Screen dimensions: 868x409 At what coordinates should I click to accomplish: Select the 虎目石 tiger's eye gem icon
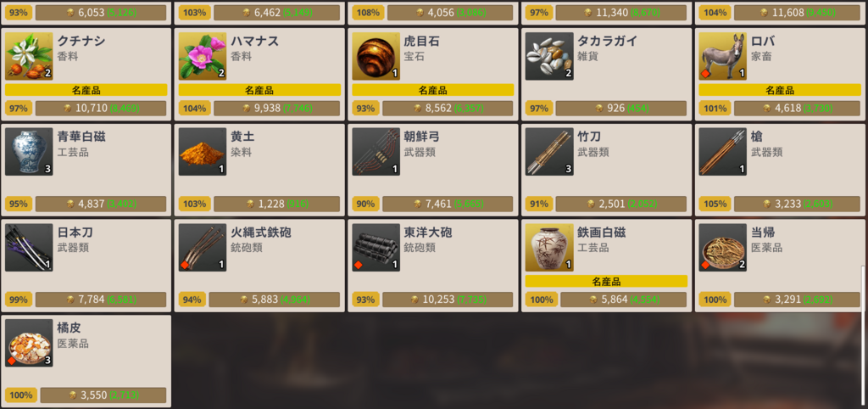point(376,56)
